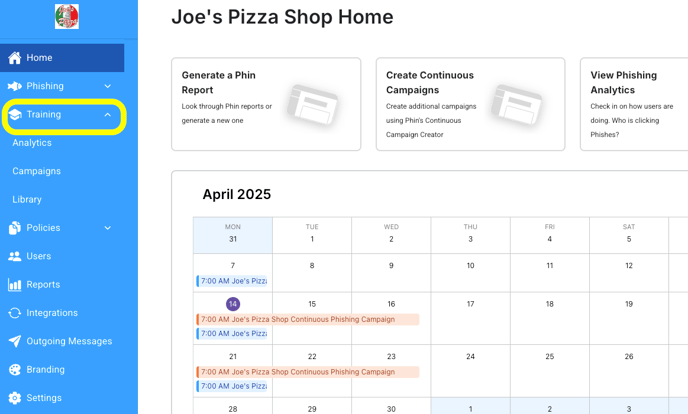Collapse the Training section chevron

point(108,114)
